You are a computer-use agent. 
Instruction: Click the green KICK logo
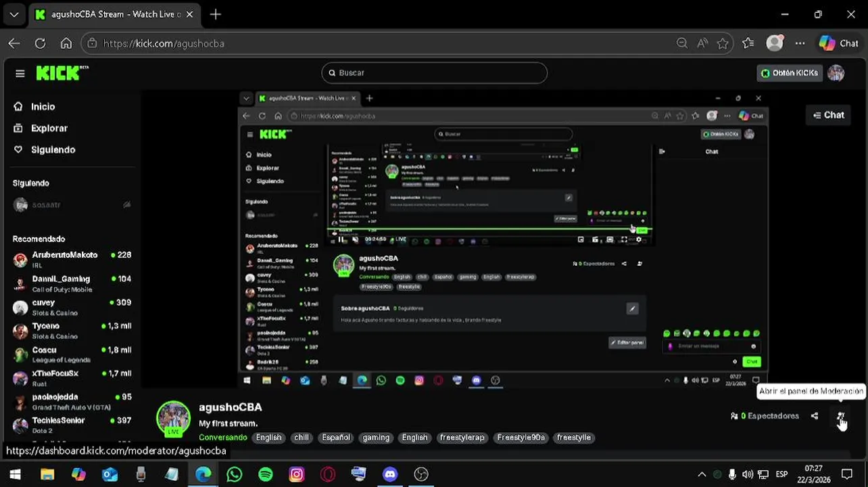tap(62, 73)
